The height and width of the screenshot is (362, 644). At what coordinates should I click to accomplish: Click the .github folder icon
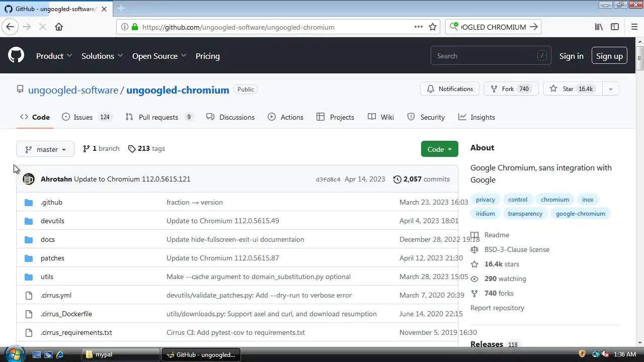point(29,203)
